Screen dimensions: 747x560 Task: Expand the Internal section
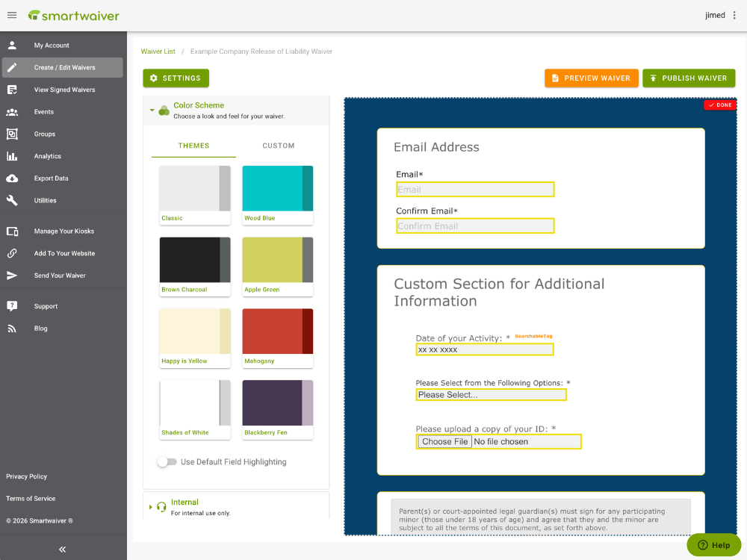point(152,507)
